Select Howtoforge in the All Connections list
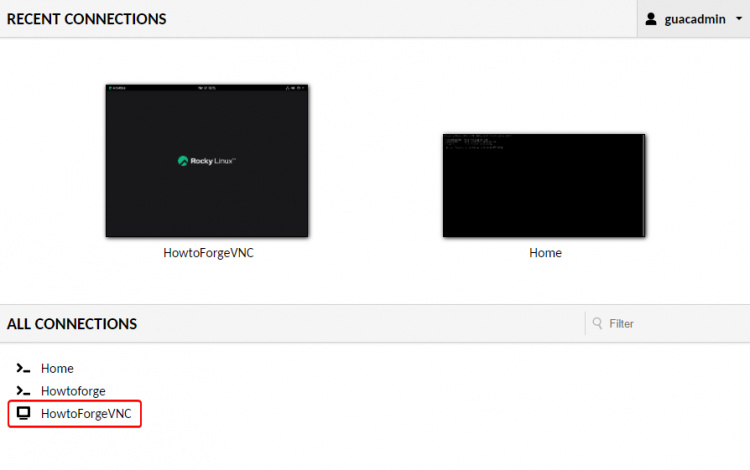Screen dimensions: 750x470 (x=73, y=390)
